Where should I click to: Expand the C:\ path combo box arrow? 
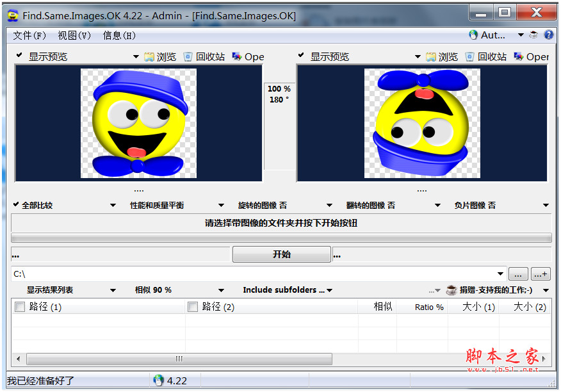click(x=501, y=274)
